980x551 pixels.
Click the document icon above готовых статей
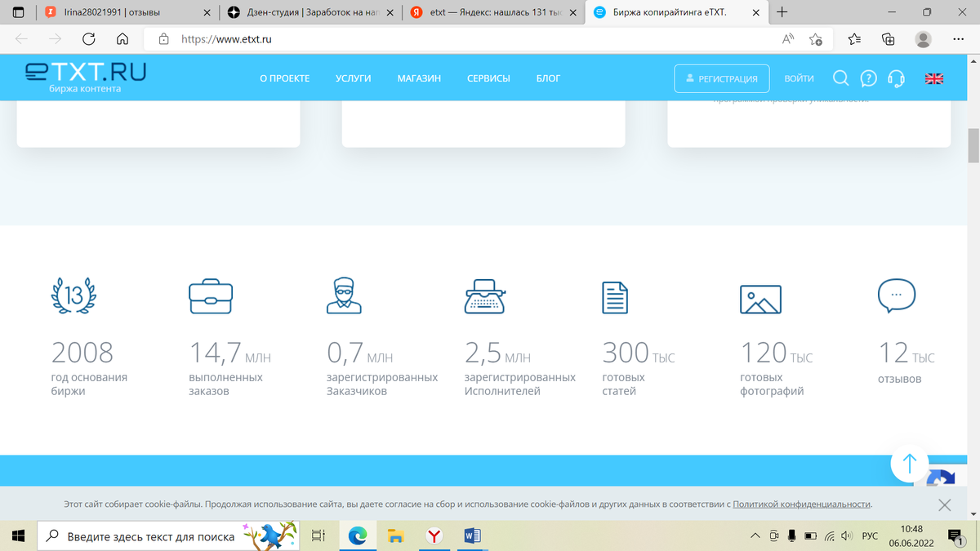coord(615,298)
